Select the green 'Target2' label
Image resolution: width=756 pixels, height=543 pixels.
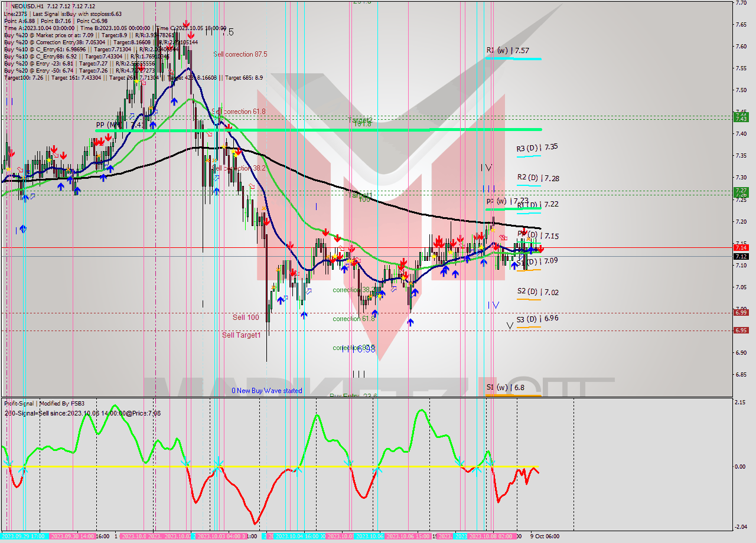click(x=360, y=120)
